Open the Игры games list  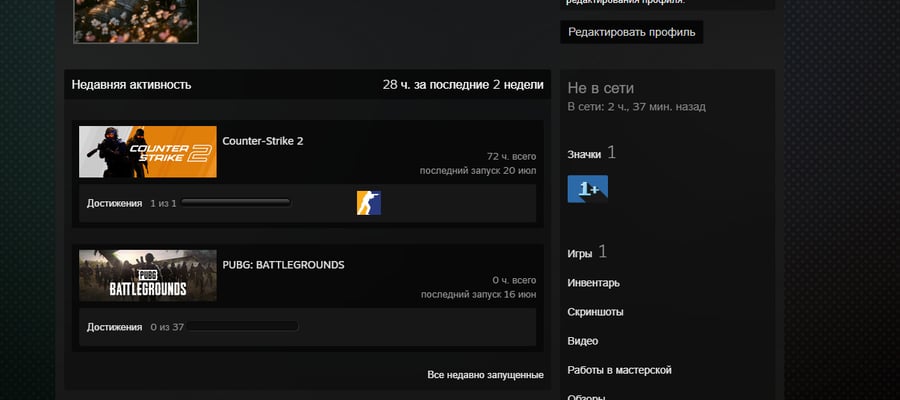tap(580, 254)
